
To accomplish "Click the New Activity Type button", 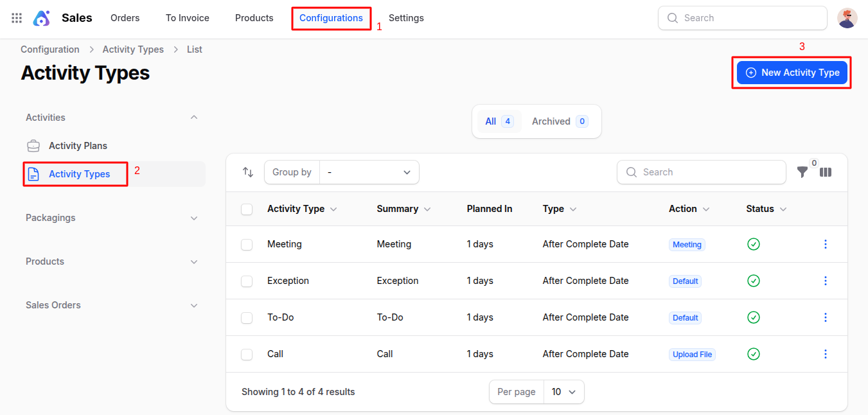I will (792, 72).
